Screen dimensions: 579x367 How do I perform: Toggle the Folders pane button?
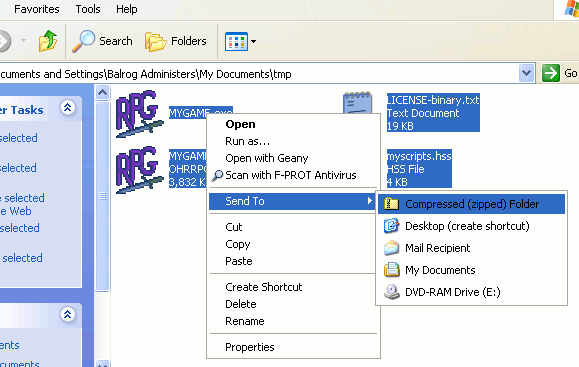click(175, 41)
